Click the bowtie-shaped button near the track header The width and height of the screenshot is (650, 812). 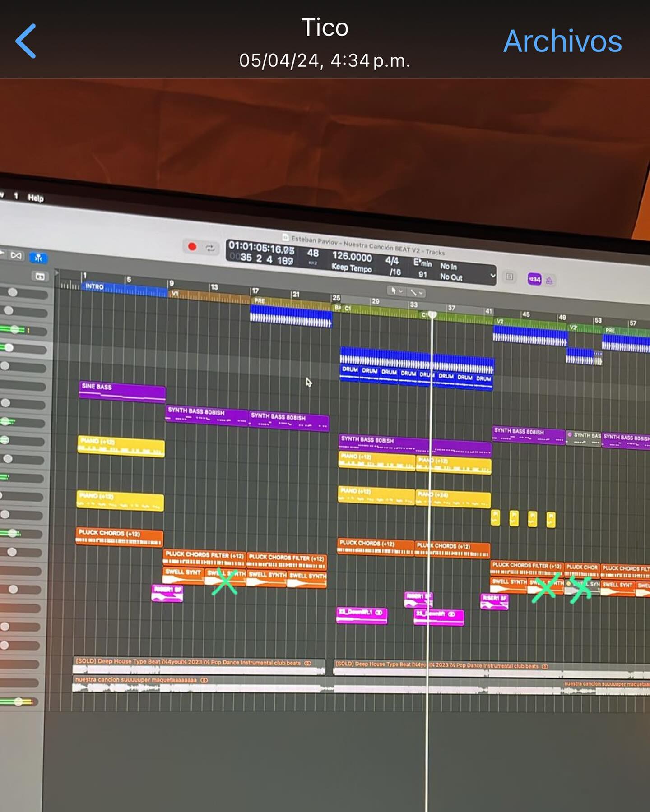point(16,256)
